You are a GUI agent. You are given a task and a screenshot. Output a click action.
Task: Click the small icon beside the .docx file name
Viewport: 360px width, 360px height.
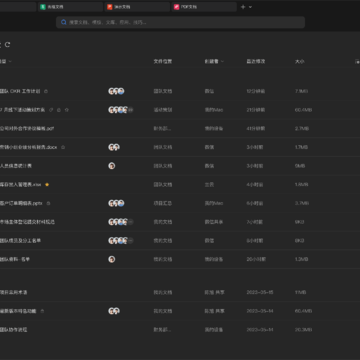63,147
